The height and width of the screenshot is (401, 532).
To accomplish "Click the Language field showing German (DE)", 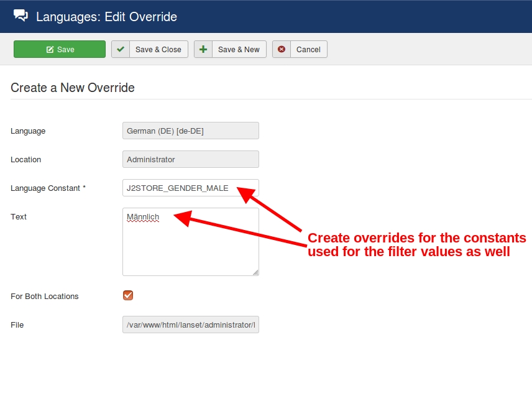I will click(x=190, y=131).
